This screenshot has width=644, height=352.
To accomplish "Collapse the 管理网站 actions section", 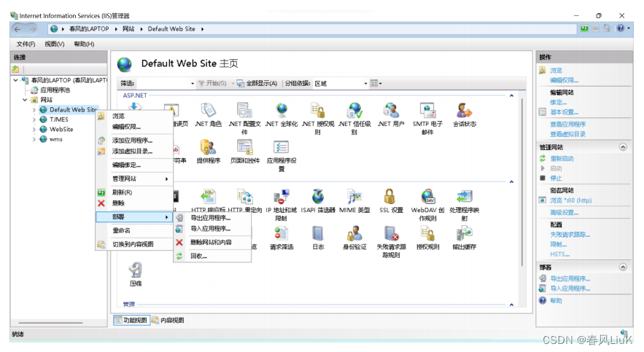I will 623,147.
